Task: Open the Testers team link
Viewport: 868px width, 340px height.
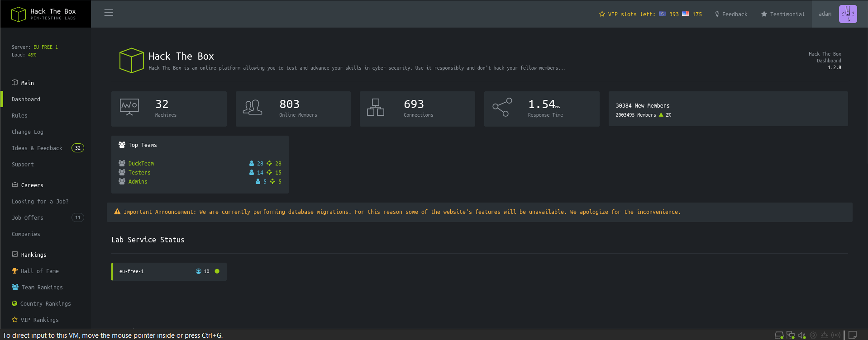Action: point(139,172)
